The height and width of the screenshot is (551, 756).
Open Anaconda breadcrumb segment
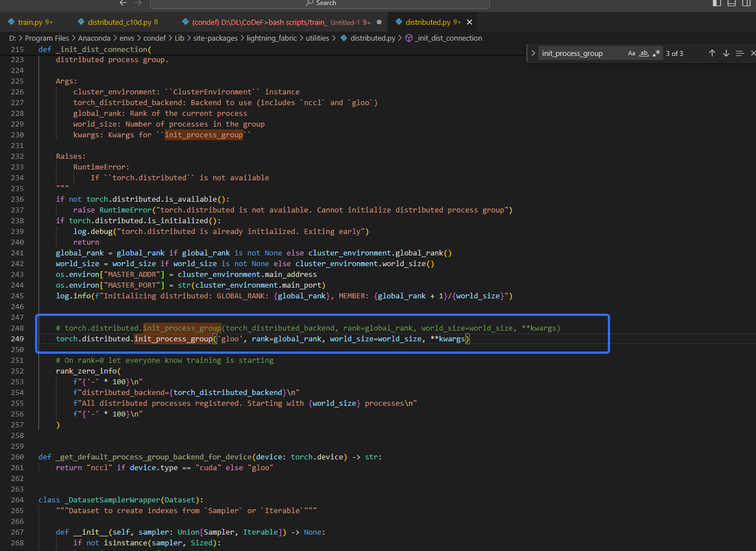[x=94, y=38]
